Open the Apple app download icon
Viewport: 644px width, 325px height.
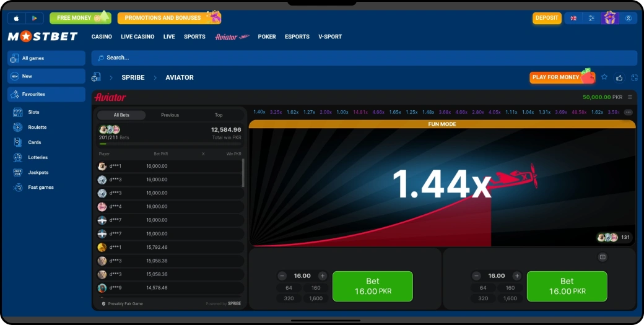17,19
